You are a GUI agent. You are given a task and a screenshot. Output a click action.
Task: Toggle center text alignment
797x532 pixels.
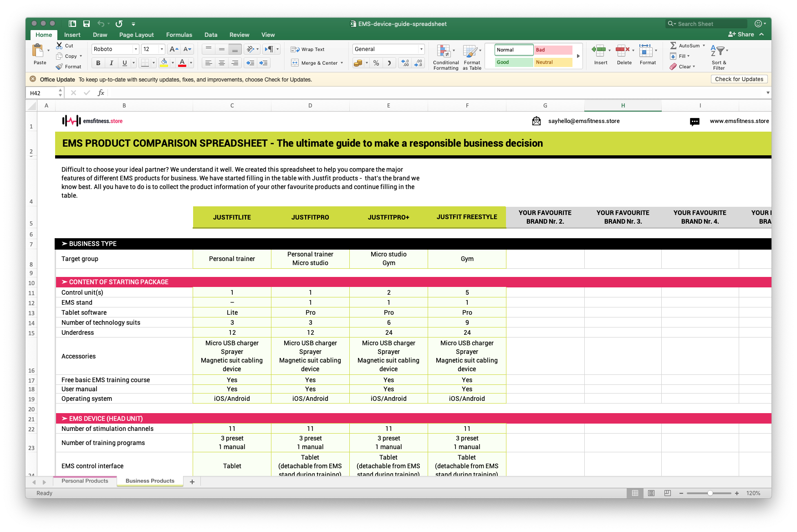tap(222, 63)
